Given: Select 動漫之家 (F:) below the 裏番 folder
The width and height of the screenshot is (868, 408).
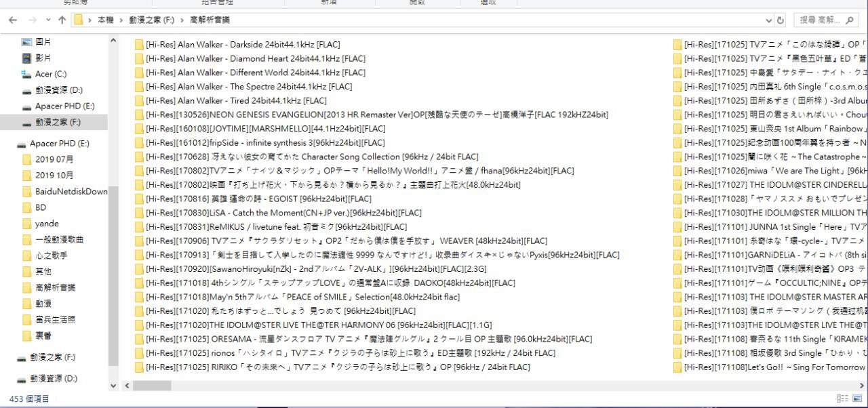Looking at the screenshot, I should point(52,357).
